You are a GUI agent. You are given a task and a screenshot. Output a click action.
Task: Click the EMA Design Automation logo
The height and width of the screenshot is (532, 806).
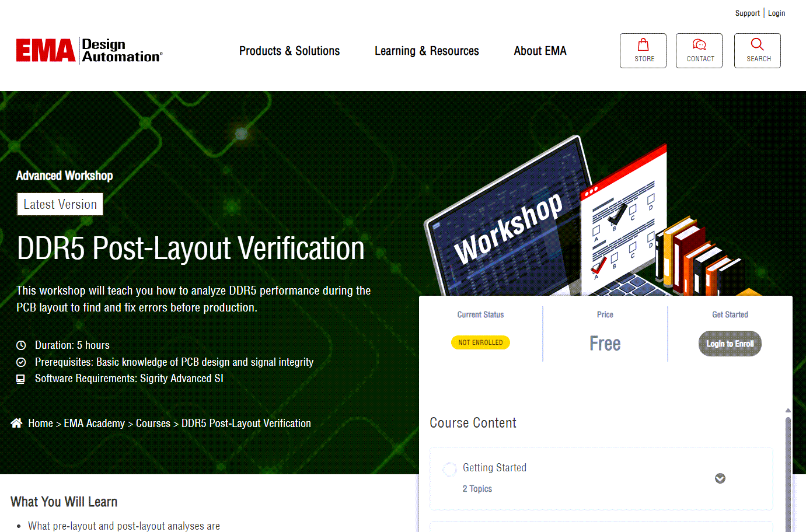click(x=89, y=51)
